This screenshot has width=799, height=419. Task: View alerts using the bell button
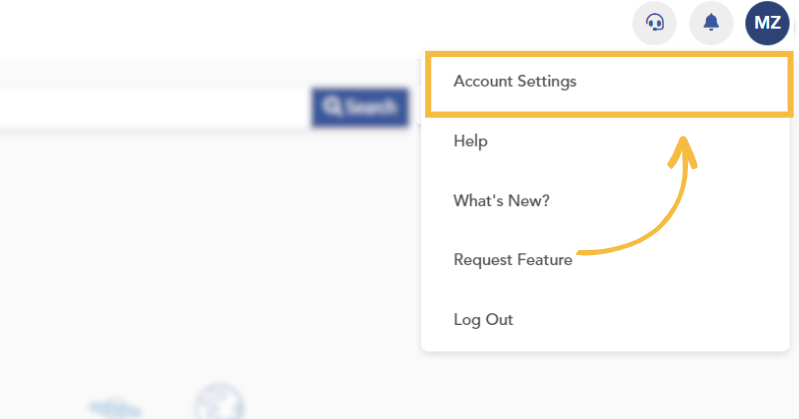coord(711,23)
